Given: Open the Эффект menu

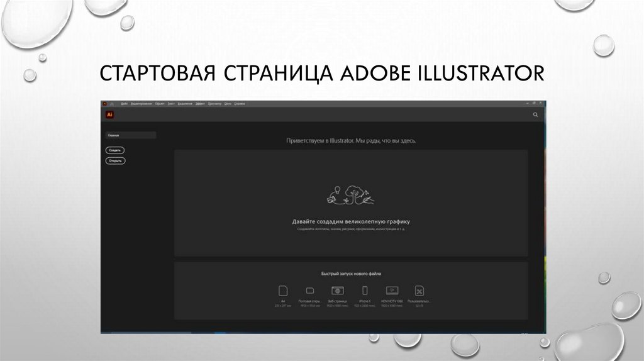Looking at the screenshot, I should tap(201, 104).
